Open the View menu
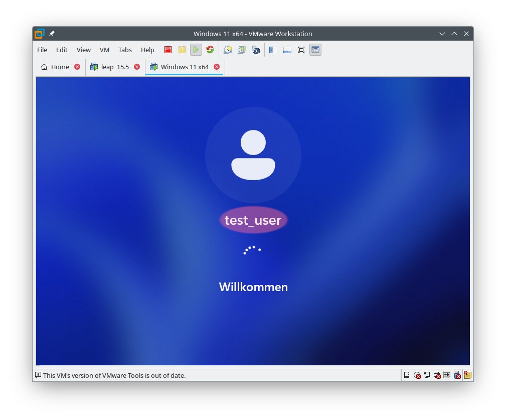The height and width of the screenshot is (420, 506). 84,50
